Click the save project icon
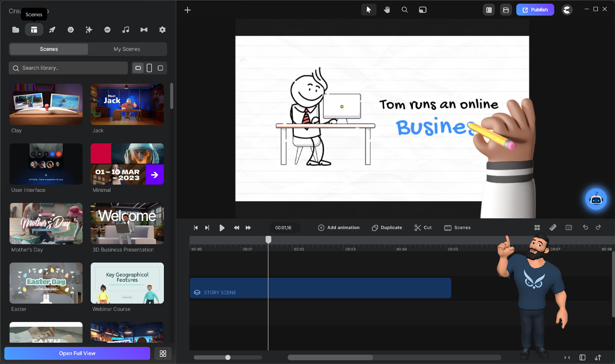The height and width of the screenshot is (364, 615). (506, 10)
